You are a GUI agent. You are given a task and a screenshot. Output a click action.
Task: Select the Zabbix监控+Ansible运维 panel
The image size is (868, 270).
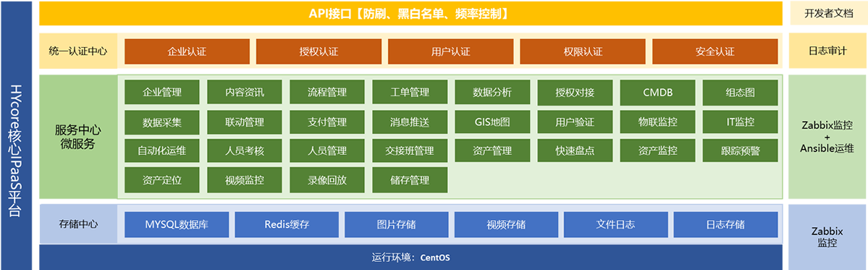click(x=828, y=137)
